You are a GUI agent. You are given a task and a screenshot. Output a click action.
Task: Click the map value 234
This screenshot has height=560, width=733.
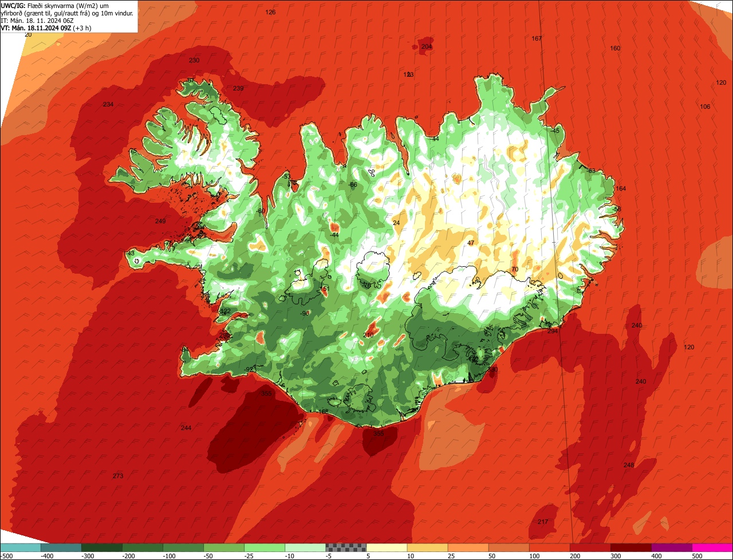pyautogui.click(x=108, y=104)
